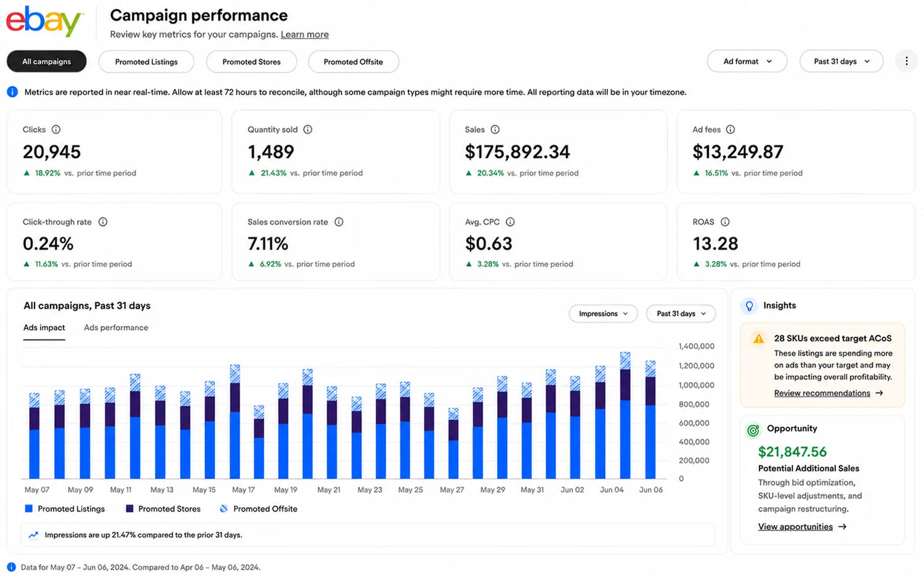924x578 pixels.
Task: Open the Impressions metric dropdown
Action: click(x=603, y=314)
